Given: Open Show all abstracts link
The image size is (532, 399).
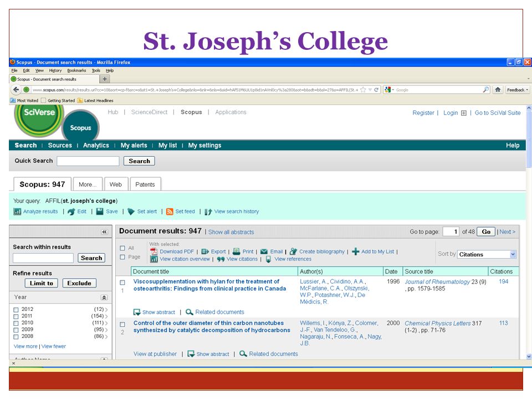Looking at the screenshot, I should coord(231,232).
